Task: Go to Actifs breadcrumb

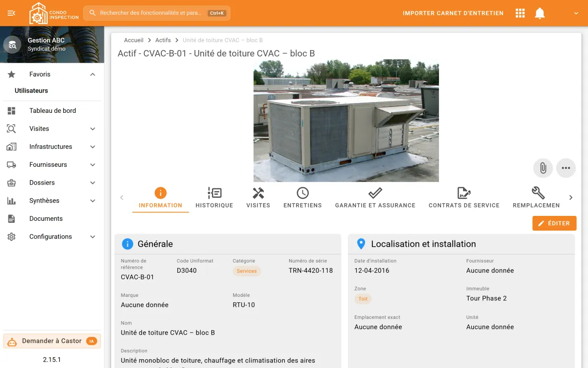Action: point(163,40)
